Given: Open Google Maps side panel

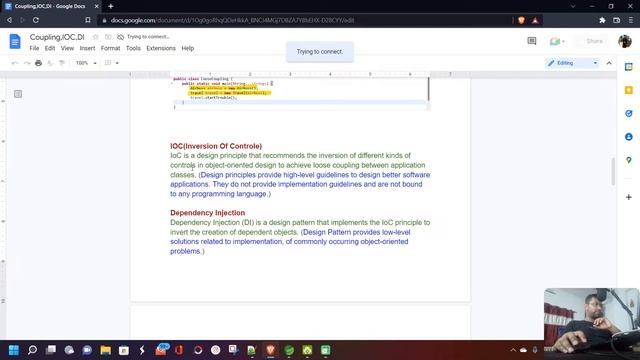Looking at the screenshot, I should tap(629, 160).
